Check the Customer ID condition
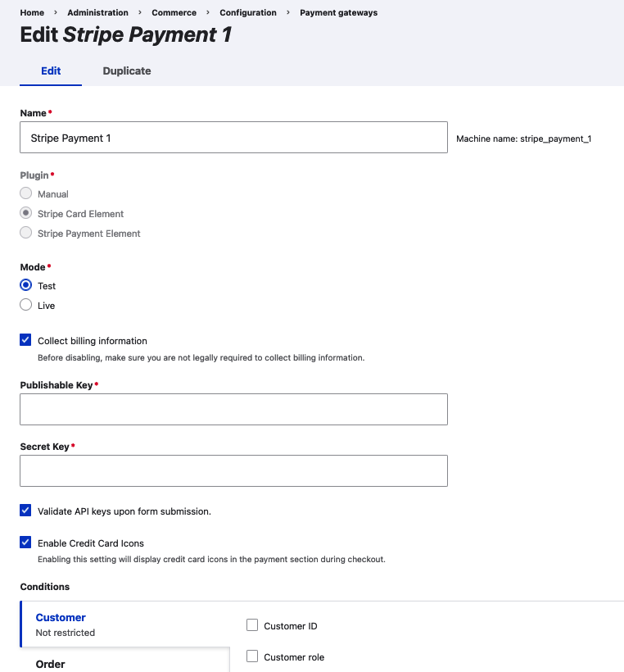This screenshot has width=624, height=672. (252, 625)
